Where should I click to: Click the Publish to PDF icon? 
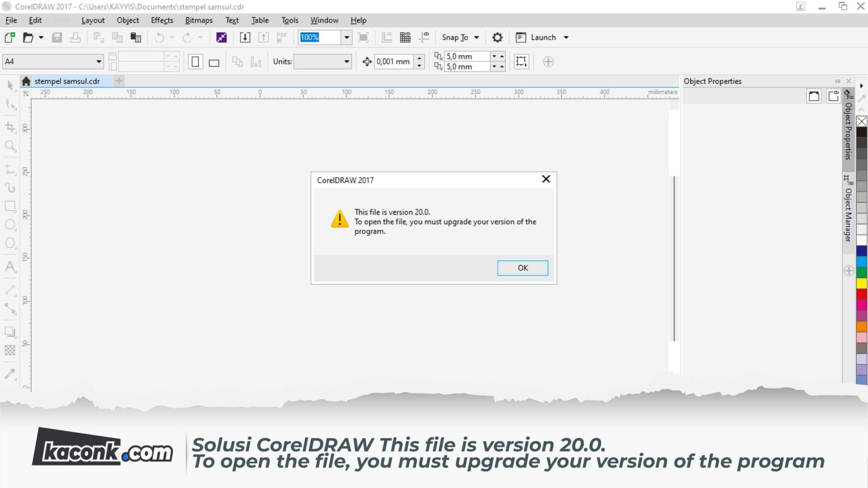pyautogui.click(x=281, y=37)
